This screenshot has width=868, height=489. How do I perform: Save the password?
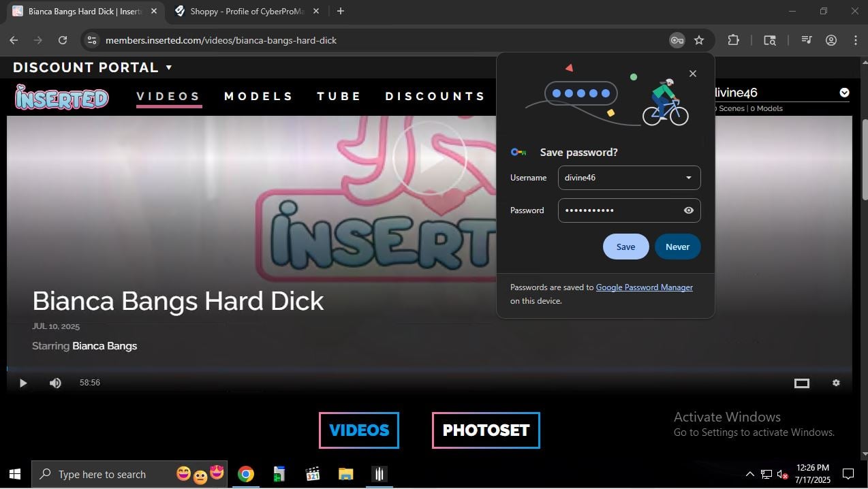[x=625, y=247]
